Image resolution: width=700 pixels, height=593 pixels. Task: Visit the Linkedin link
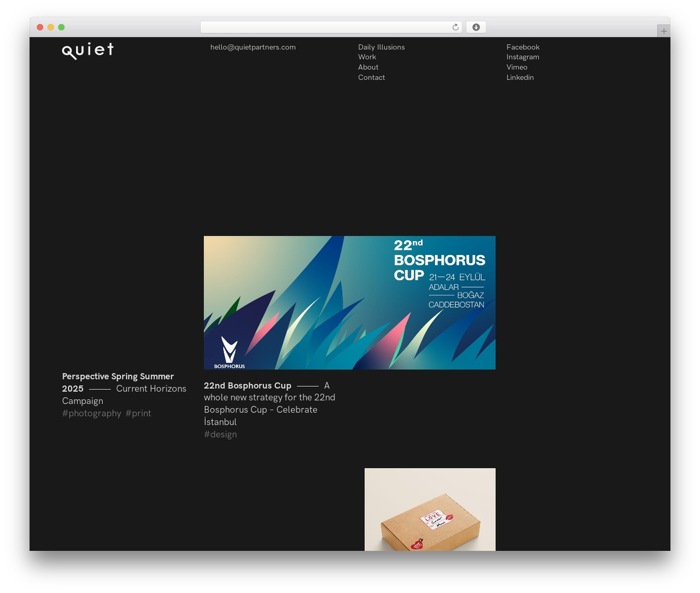(520, 78)
